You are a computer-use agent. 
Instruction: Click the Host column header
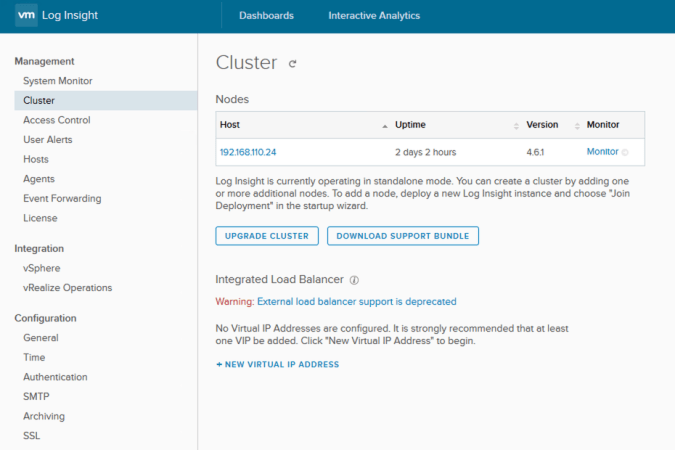(230, 125)
